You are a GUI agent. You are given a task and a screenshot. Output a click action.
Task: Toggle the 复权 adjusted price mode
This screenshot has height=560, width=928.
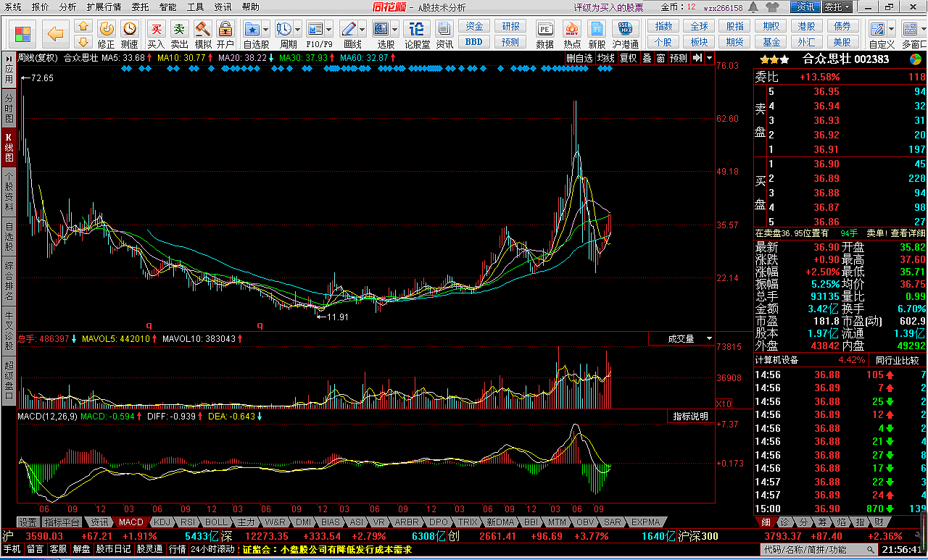tap(628, 58)
